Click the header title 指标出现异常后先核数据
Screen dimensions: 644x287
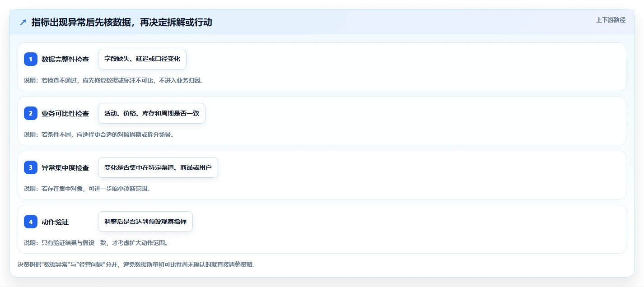pyautogui.click(x=122, y=22)
